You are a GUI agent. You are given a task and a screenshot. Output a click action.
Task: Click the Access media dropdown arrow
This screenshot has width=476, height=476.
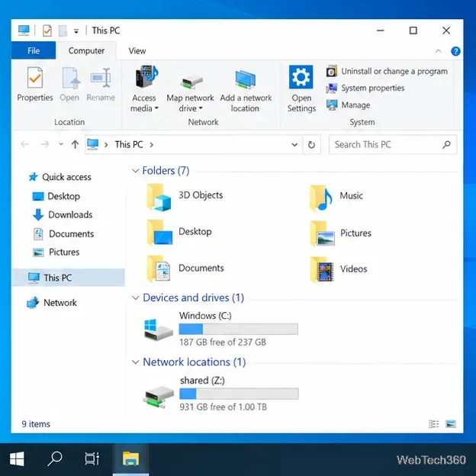tap(156, 108)
